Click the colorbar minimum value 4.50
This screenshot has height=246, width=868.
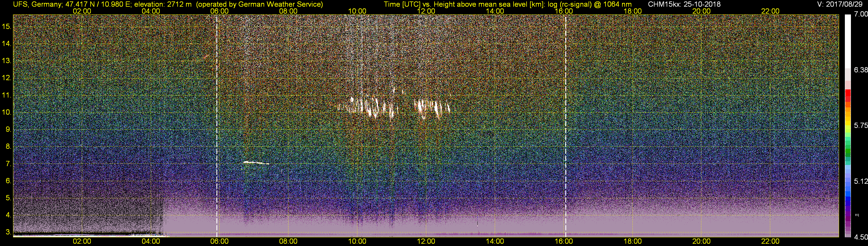[x=861, y=237]
